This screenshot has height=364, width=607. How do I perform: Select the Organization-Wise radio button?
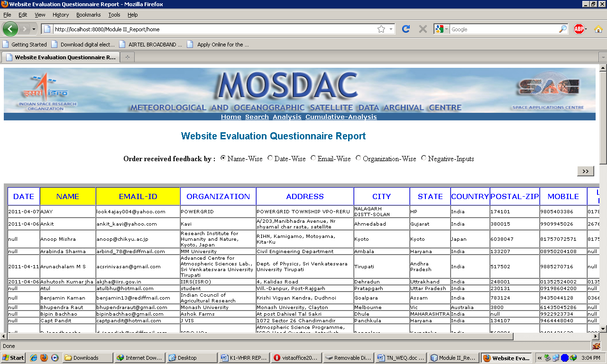click(359, 158)
